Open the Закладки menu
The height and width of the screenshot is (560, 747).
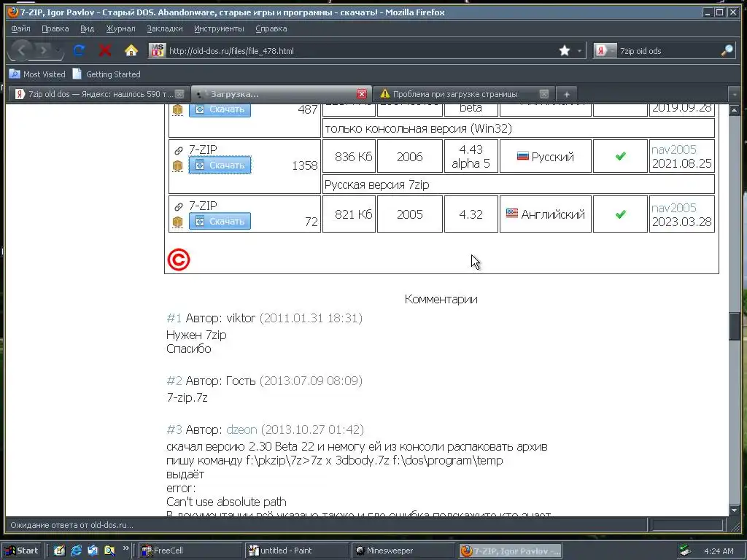(164, 28)
